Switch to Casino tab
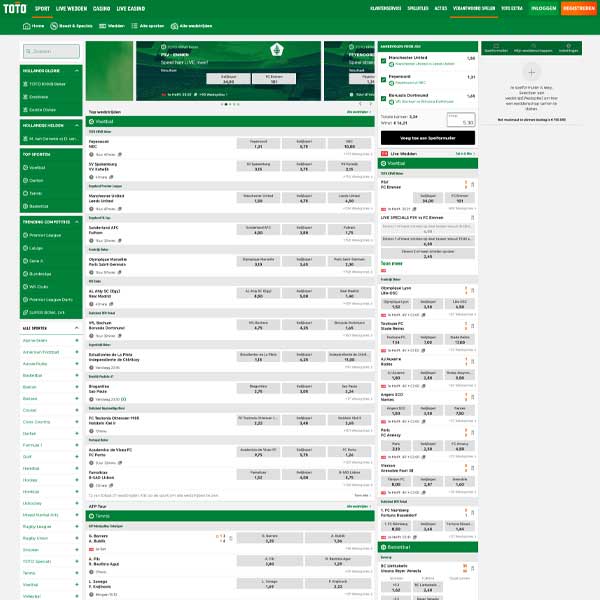The image size is (600, 600). [x=101, y=8]
